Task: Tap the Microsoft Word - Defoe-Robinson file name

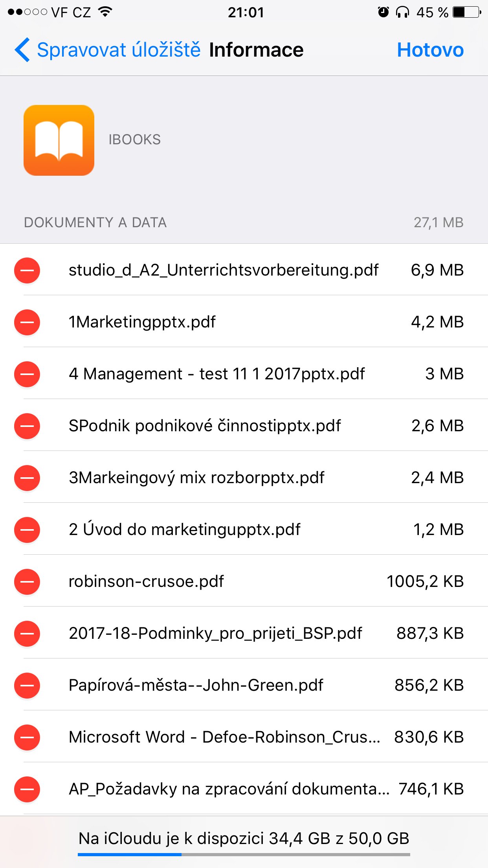Action: [224, 737]
